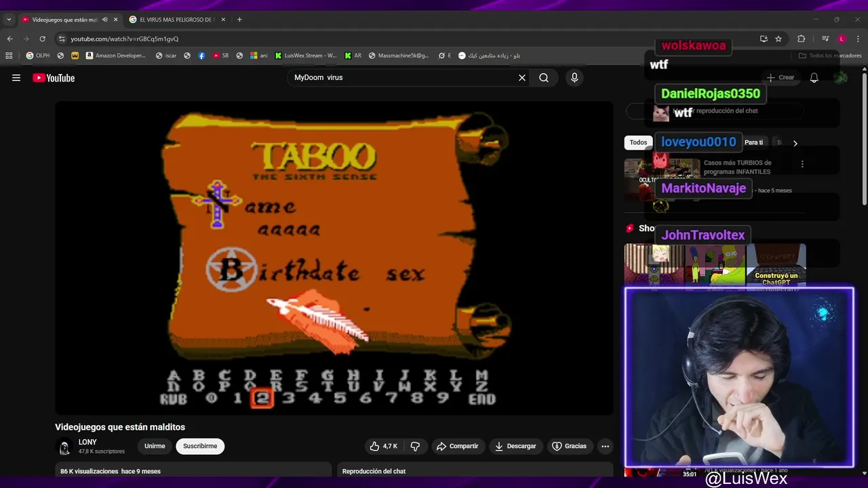The image size is (868, 488).
Task: Open the iscar bookmark
Action: click(x=165, y=56)
